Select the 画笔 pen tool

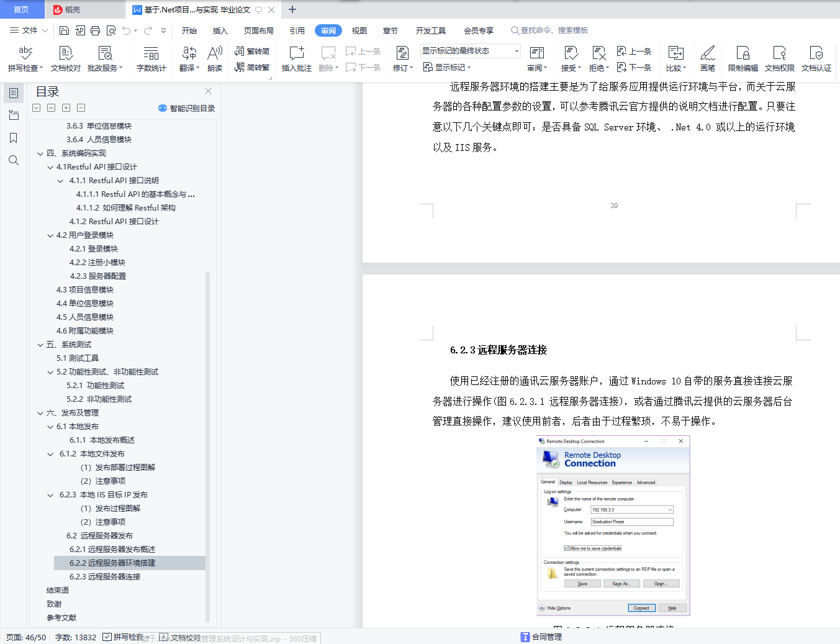point(708,59)
